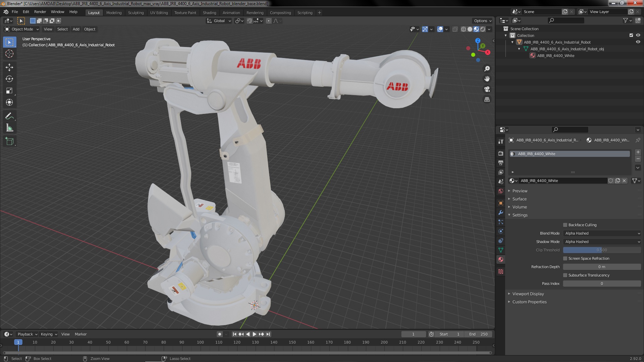Image resolution: width=644 pixels, height=362 pixels.
Task: Select the Select Box tool
Action: [9, 42]
